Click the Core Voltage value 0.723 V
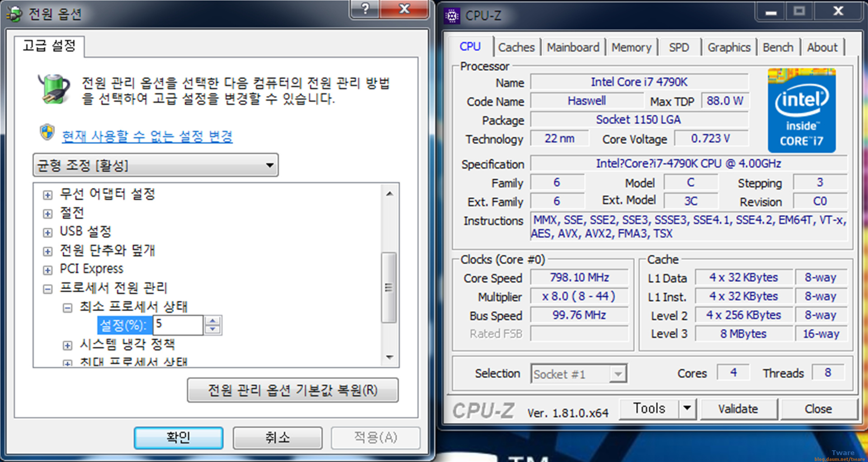Viewport: 868px width, 462px height. point(711,138)
